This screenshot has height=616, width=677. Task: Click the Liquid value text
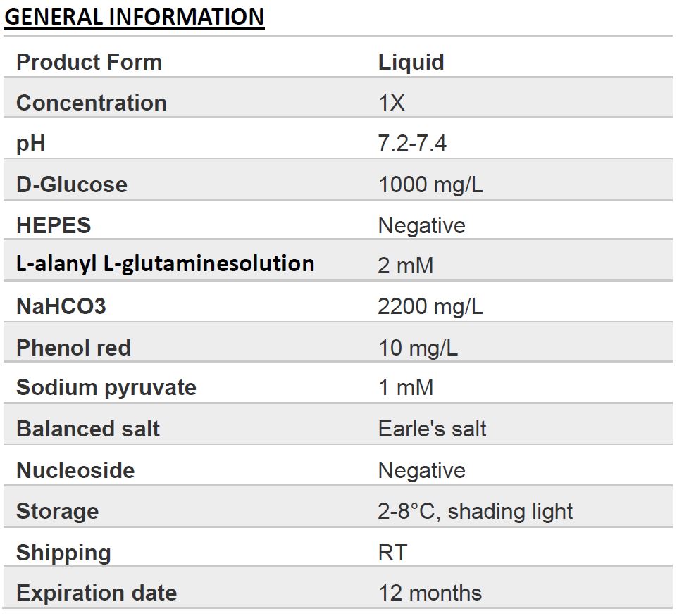pyautogui.click(x=411, y=63)
